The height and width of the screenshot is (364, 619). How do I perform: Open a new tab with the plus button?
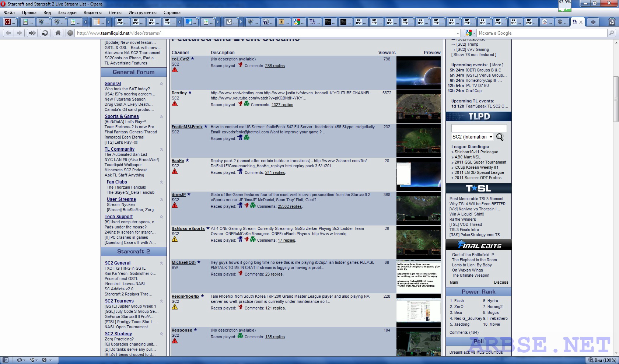593,22
